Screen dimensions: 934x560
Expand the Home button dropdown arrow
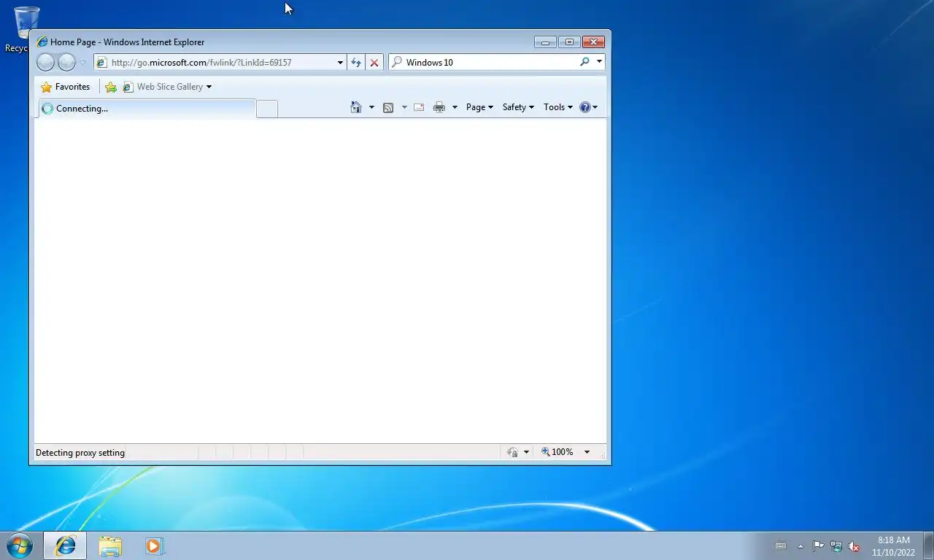(x=371, y=107)
